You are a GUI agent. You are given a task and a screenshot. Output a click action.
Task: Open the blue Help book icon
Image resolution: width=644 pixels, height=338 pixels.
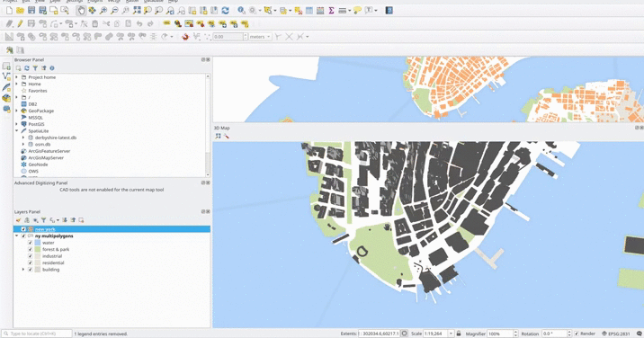[389, 10]
